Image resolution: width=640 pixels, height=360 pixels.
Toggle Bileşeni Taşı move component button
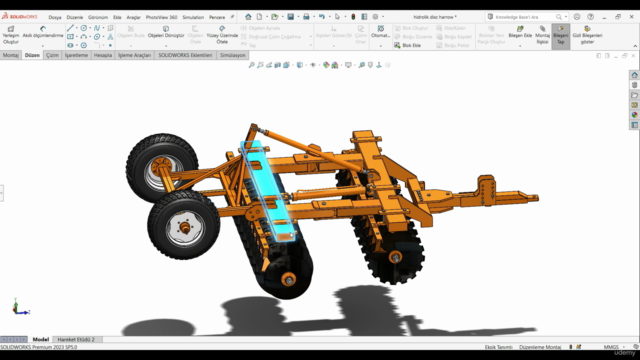point(560,36)
